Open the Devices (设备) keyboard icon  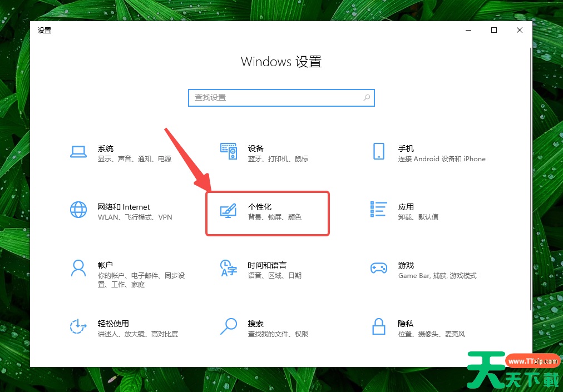(x=229, y=151)
